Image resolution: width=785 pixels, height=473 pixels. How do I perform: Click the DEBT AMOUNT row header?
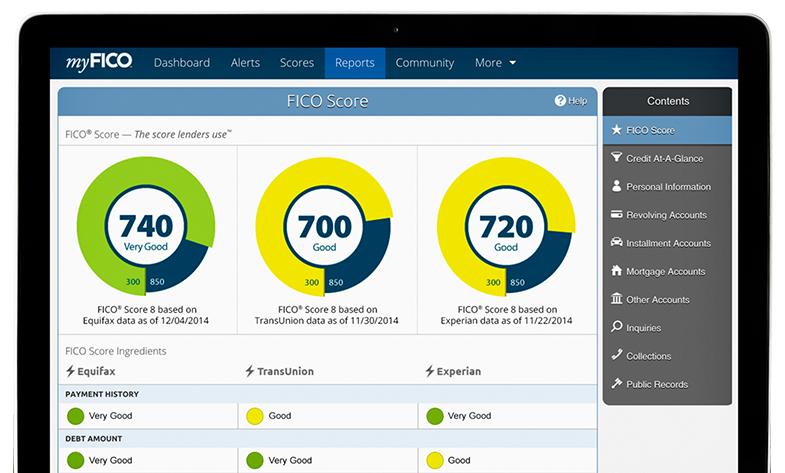[x=328, y=438]
